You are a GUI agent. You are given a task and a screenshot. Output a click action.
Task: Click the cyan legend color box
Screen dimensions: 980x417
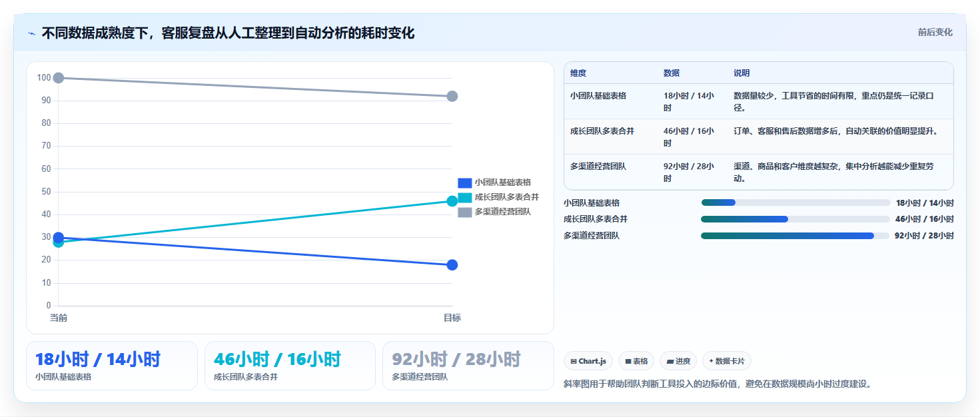point(465,197)
